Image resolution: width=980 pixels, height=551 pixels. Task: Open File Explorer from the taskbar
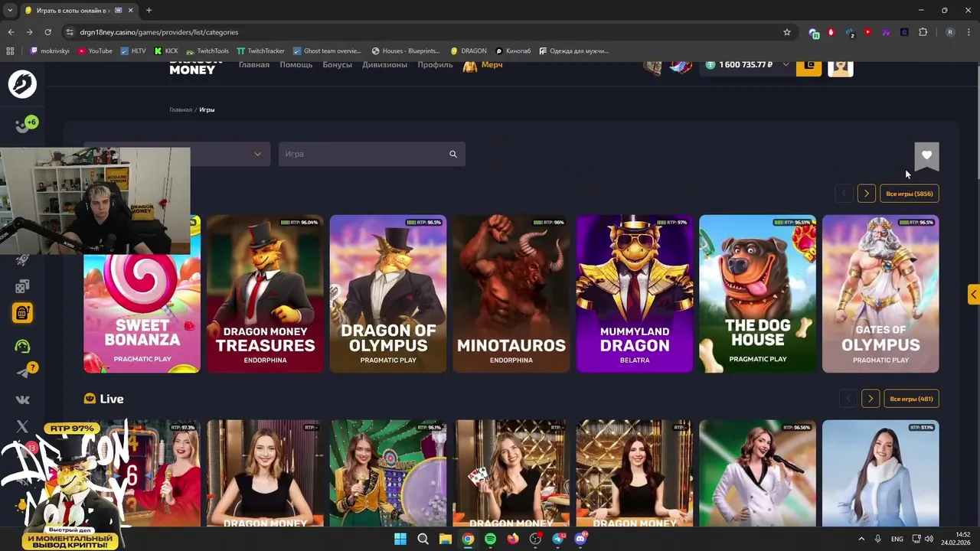(445, 539)
